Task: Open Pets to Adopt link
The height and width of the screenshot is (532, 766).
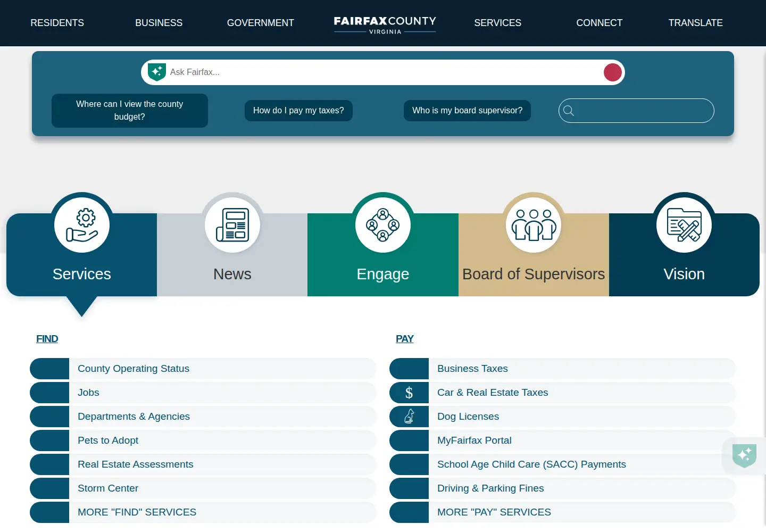Action: click(203, 440)
